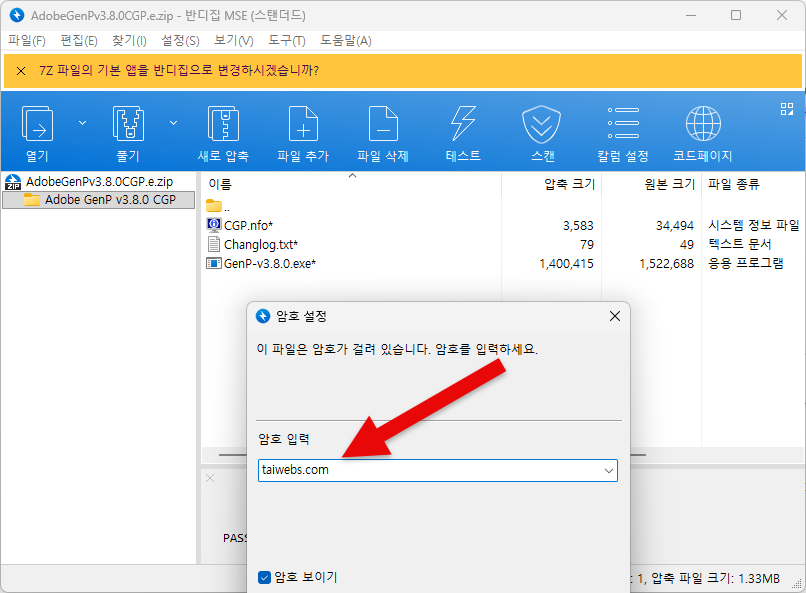Click the 파일 추가 toolbar icon

303,123
